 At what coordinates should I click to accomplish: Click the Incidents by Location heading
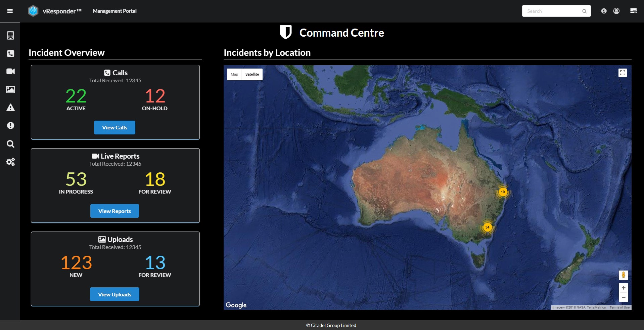[267, 53]
